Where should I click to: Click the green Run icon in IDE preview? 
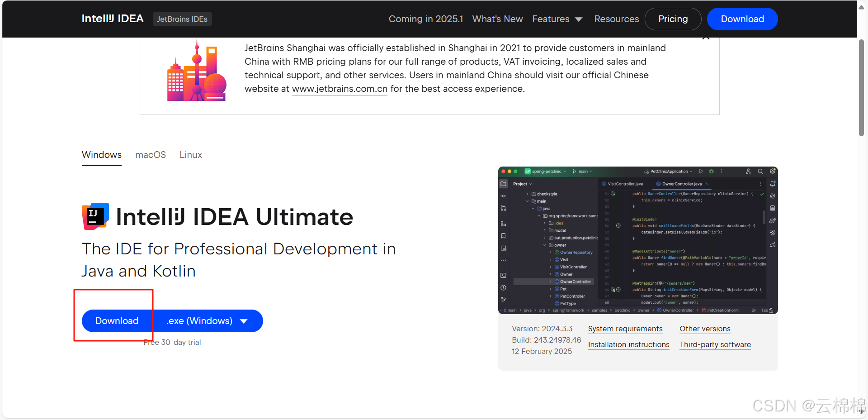(x=701, y=172)
